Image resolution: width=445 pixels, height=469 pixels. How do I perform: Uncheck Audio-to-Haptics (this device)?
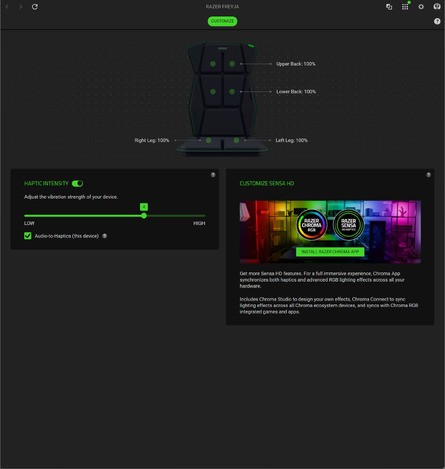tap(28, 236)
